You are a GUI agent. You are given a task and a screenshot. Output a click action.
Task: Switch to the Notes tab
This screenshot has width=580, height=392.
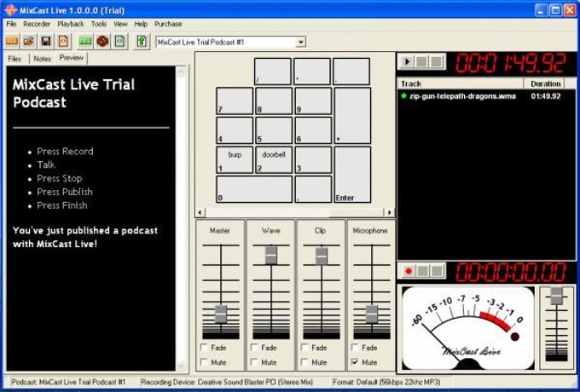click(42, 59)
